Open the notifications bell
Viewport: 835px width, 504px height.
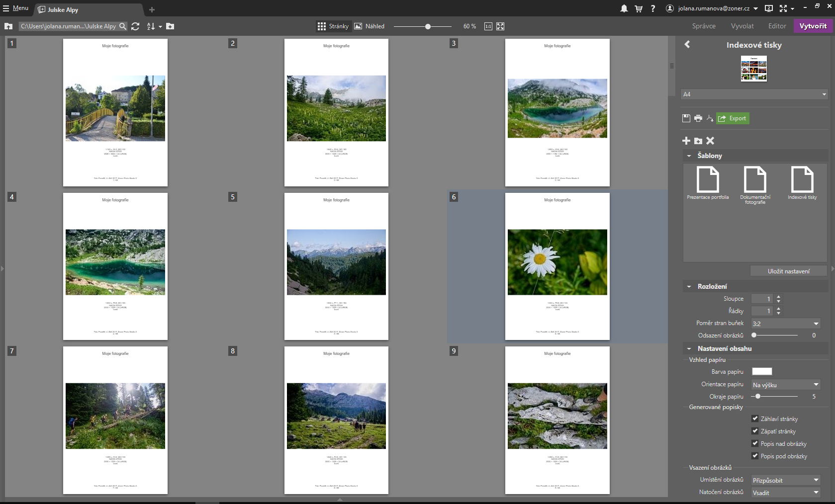coord(624,8)
